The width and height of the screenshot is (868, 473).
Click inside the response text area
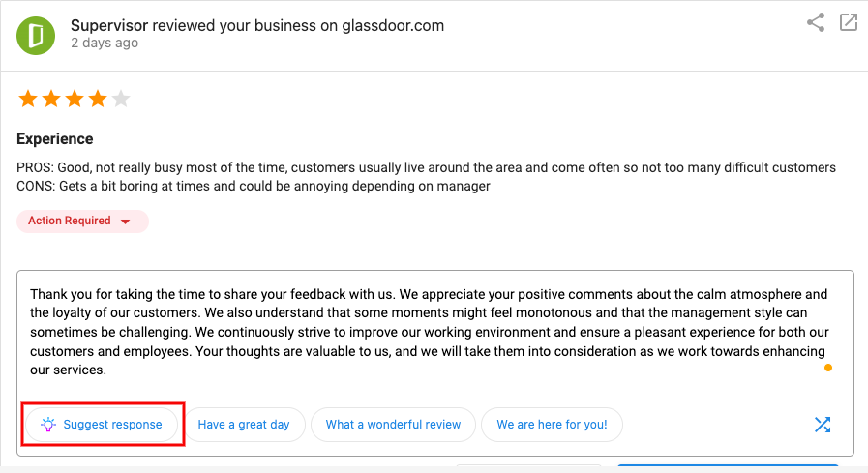point(435,332)
